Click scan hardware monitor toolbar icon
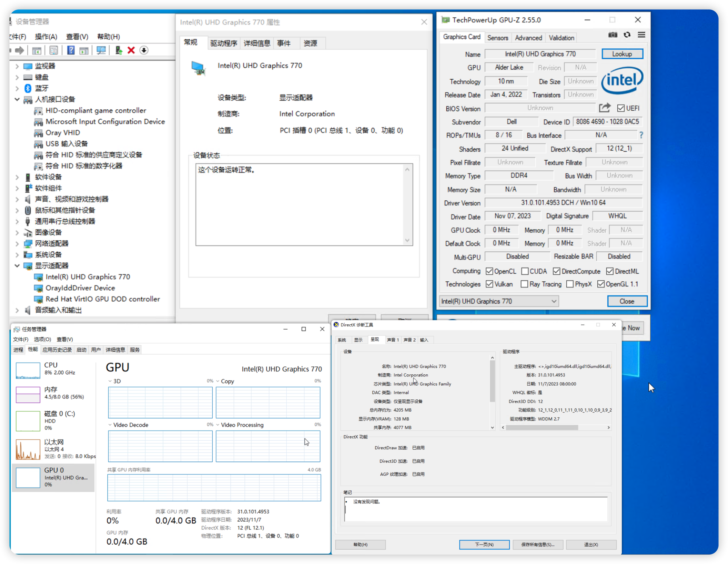The width and height of the screenshot is (728, 564). [101, 50]
